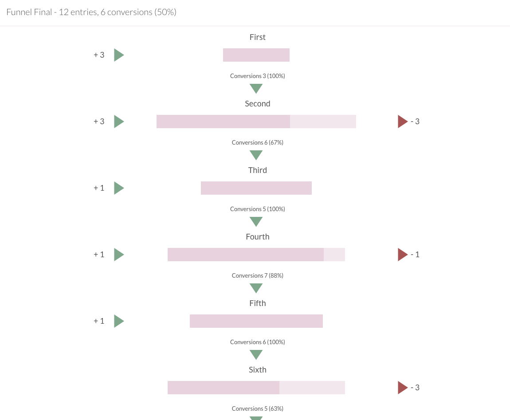The height and width of the screenshot is (420, 510).
Task: Click the Funnel Final header title
Action: coord(91,12)
